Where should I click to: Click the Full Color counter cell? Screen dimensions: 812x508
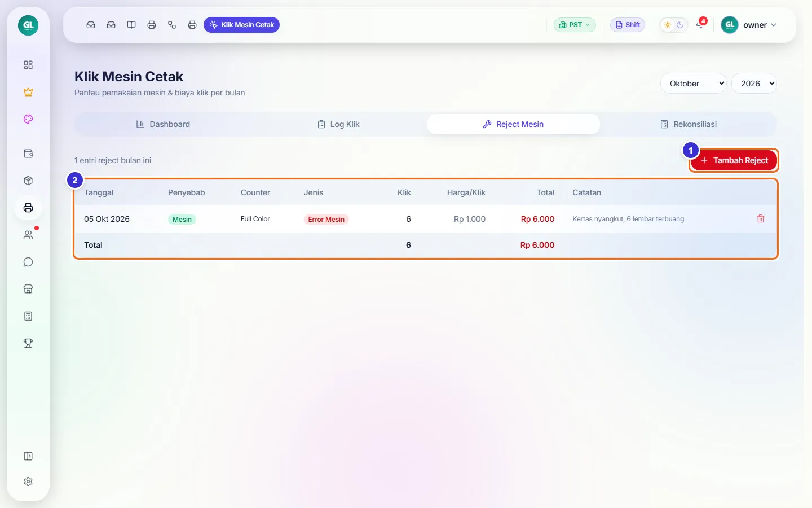pos(255,219)
